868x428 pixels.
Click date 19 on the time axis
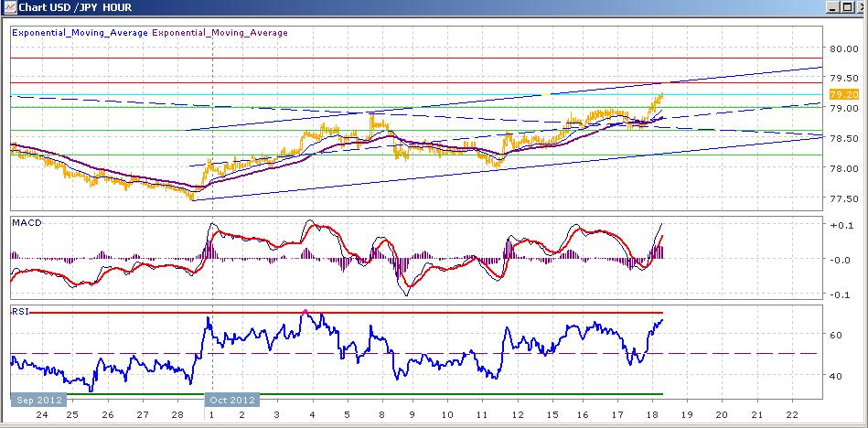click(686, 414)
